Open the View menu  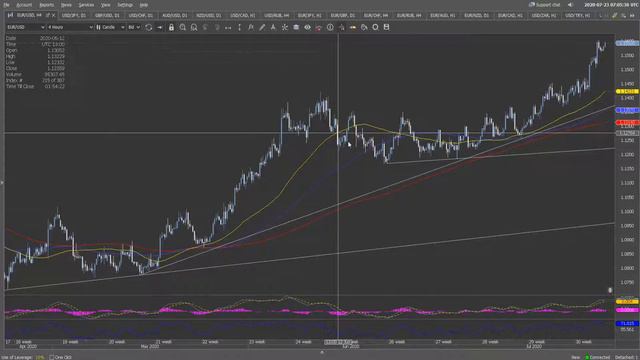[105, 5]
